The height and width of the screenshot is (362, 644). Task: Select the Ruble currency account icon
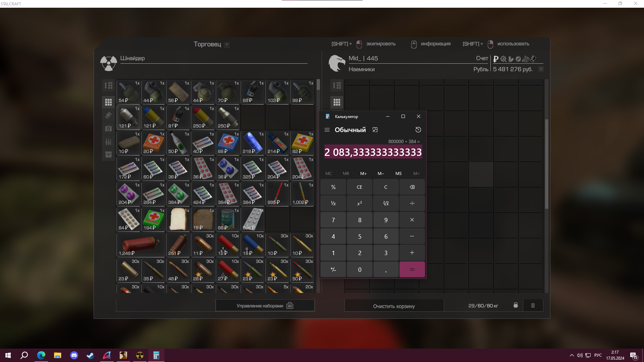[x=496, y=59]
